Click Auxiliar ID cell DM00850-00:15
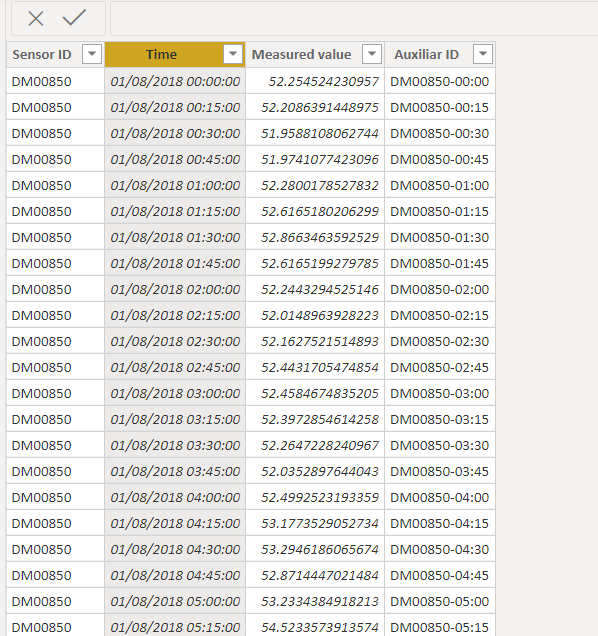Screen dimensions: 598x636 440,107
